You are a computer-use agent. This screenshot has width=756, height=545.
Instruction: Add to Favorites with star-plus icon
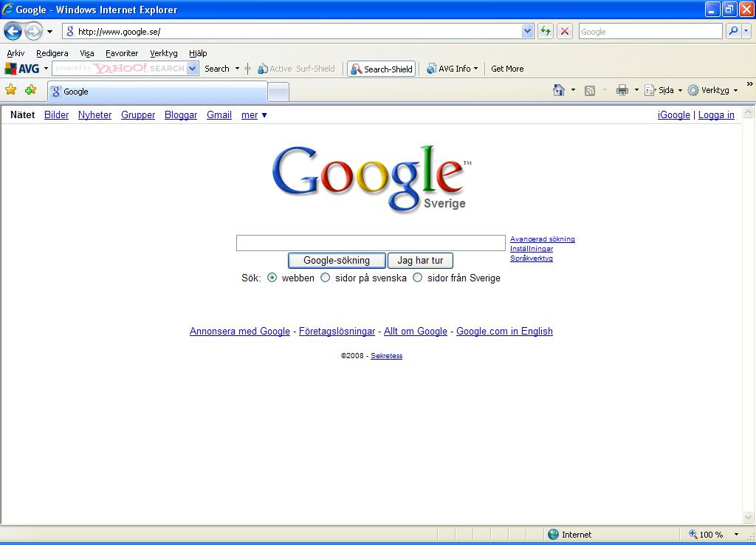point(30,89)
